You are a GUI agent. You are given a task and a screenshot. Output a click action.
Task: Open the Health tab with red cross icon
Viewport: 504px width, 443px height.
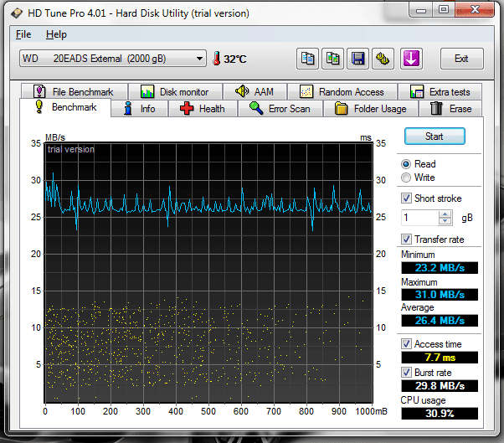pyautogui.click(x=201, y=109)
